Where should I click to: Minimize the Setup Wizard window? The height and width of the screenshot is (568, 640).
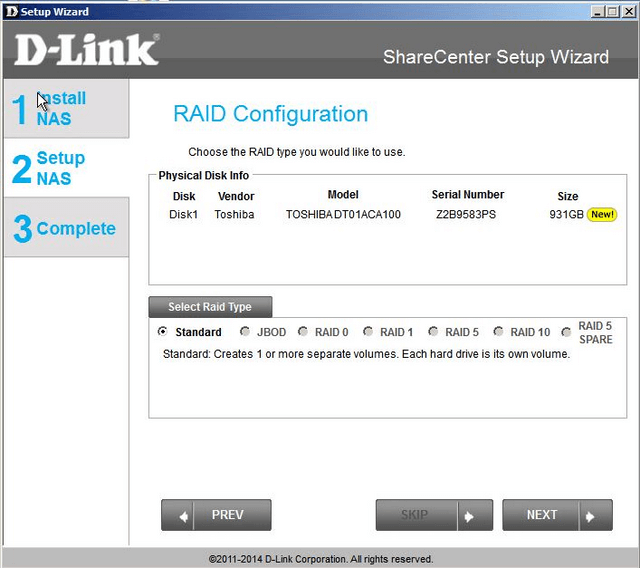click(x=598, y=11)
